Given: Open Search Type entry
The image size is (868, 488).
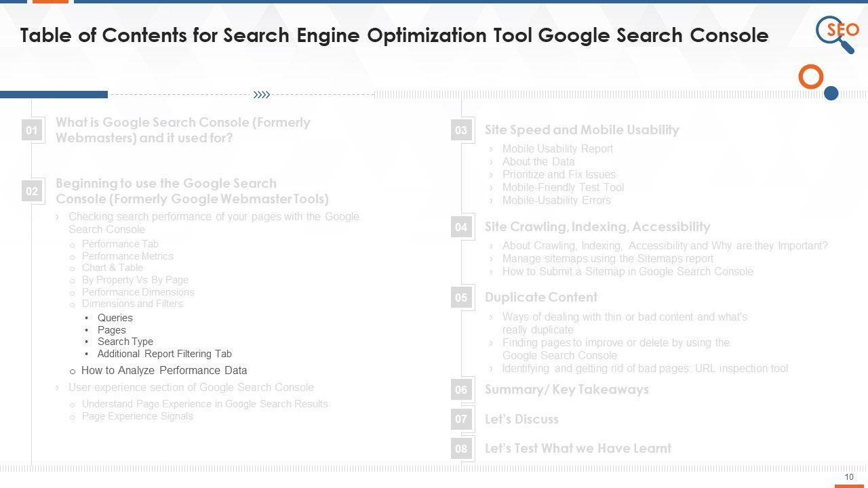Looking at the screenshot, I should (x=125, y=342).
